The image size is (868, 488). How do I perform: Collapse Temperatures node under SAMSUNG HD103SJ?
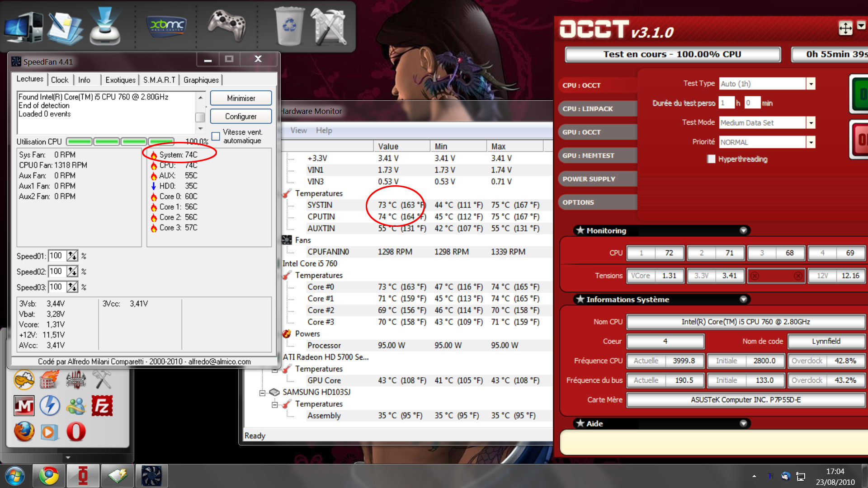[x=274, y=404]
